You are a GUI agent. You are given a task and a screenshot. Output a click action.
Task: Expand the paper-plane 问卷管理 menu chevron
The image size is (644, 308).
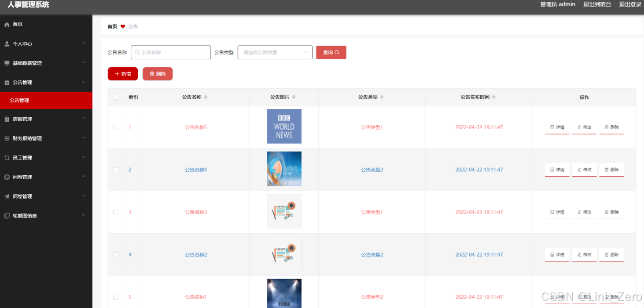83,196
